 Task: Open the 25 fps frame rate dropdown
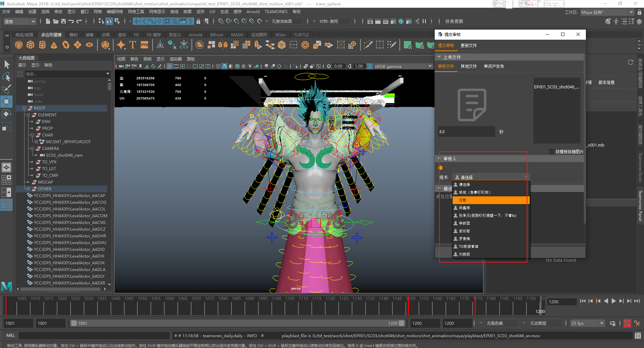pyautogui.click(x=587, y=323)
